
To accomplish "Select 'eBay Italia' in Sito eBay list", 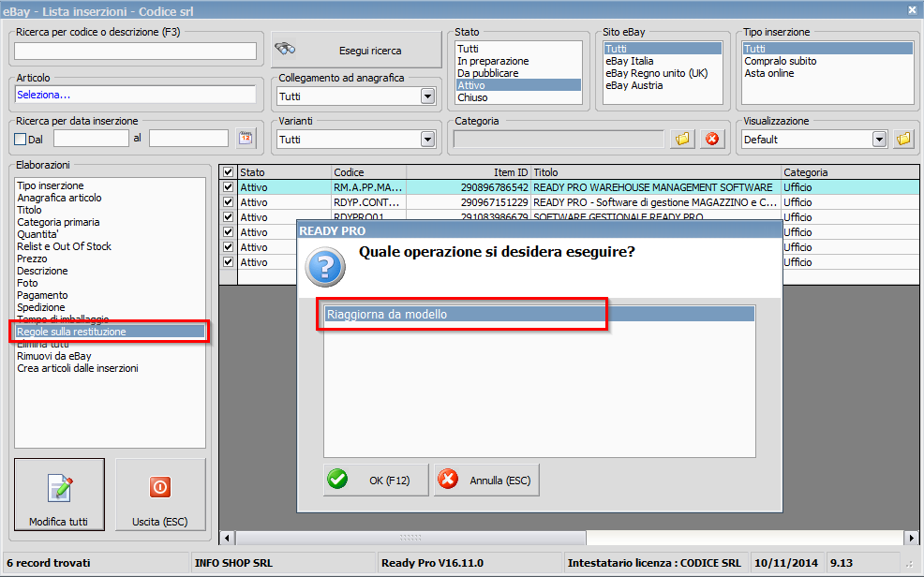I will 663,61.
